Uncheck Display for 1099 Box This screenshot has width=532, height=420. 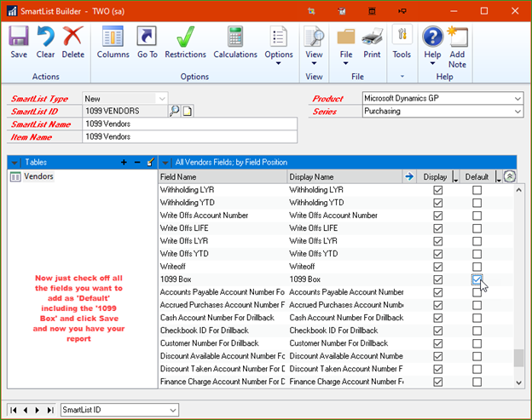click(x=437, y=279)
